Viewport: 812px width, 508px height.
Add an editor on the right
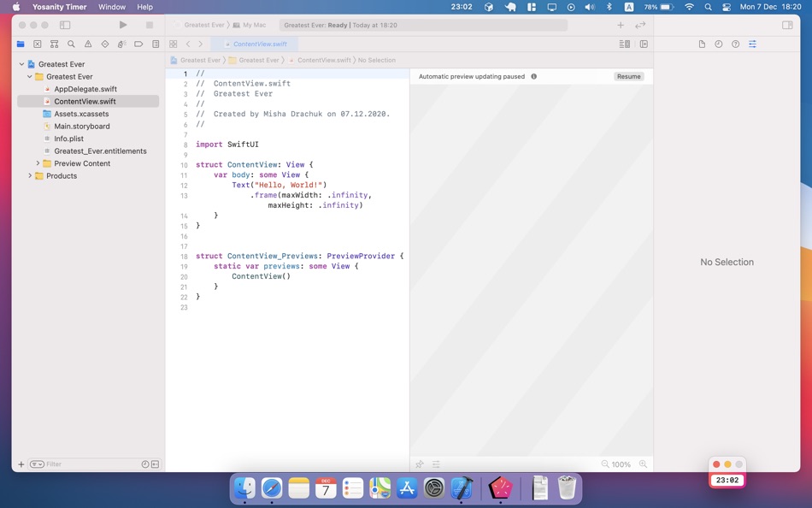point(644,44)
